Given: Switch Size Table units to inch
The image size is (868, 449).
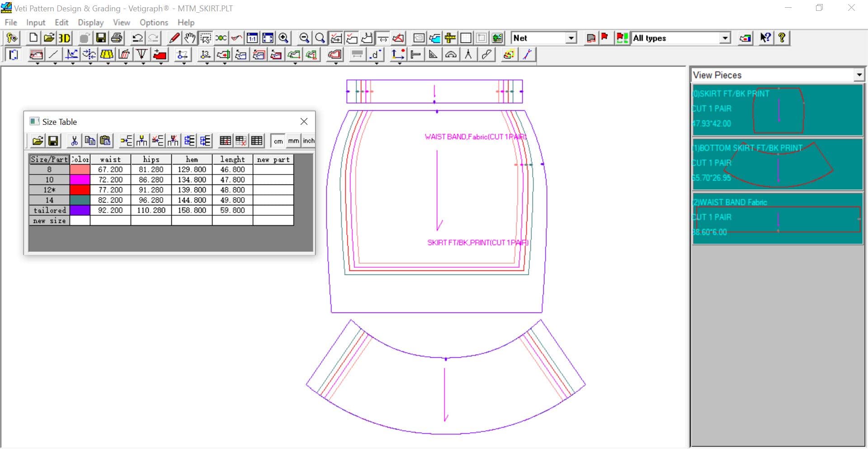Looking at the screenshot, I should click(308, 141).
